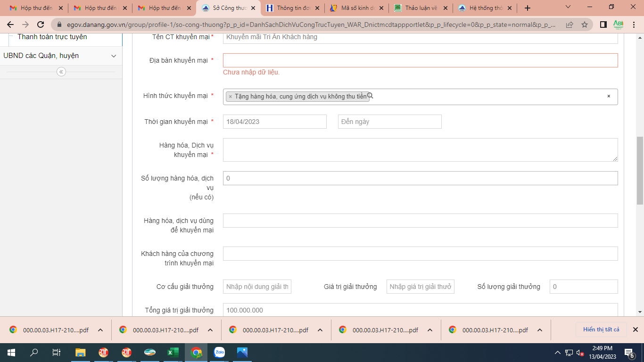Click the sidebar collapse double-arrow icon
The image size is (644, 362).
(61, 72)
